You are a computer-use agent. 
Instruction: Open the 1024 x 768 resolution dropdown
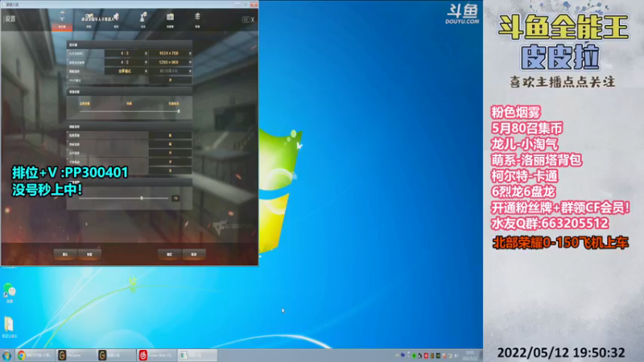coord(170,53)
